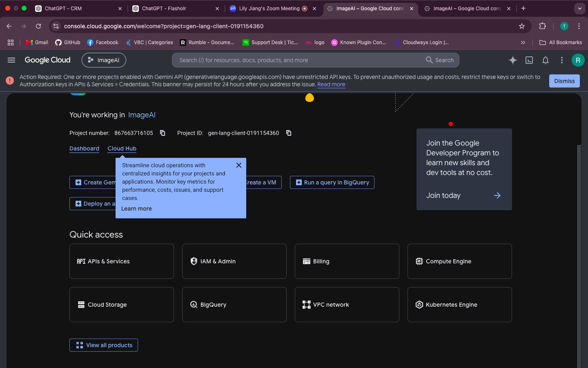Open the Dashboard link
The width and height of the screenshot is (588, 368).
pyautogui.click(x=84, y=148)
